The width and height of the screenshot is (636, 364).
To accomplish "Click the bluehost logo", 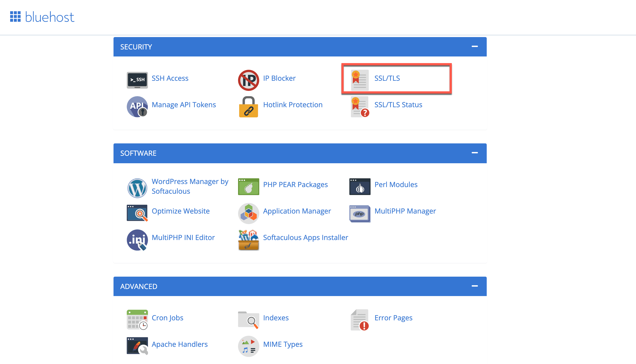I will 42,17.
